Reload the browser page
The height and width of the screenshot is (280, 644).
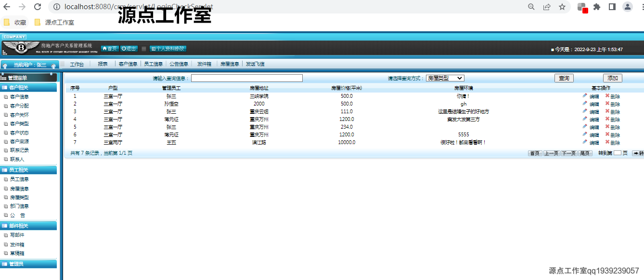pyautogui.click(x=38, y=7)
